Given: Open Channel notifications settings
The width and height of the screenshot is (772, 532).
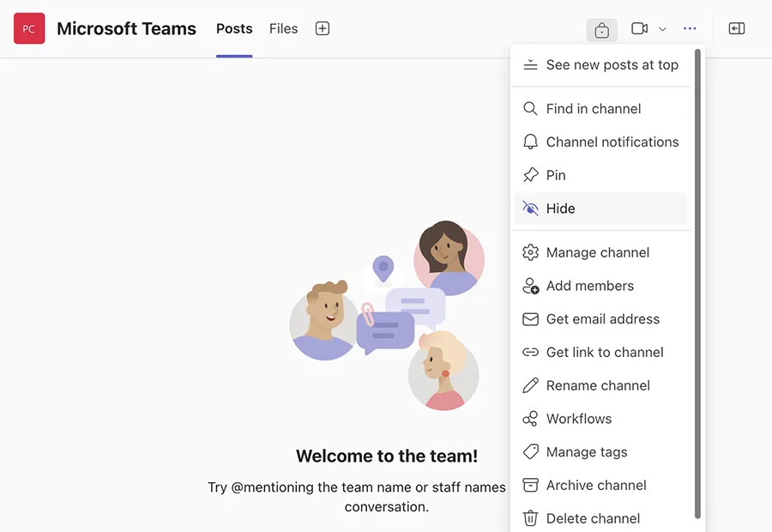Looking at the screenshot, I should coord(612,142).
